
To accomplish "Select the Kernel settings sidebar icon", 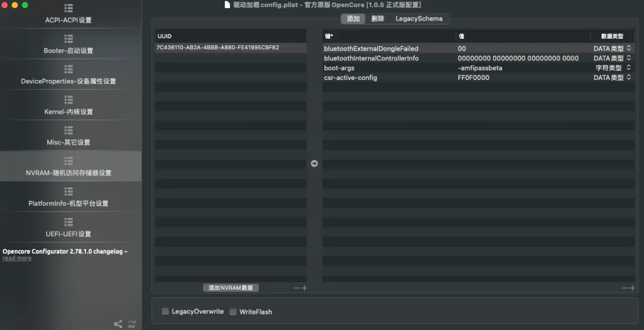I will [68, 100].
